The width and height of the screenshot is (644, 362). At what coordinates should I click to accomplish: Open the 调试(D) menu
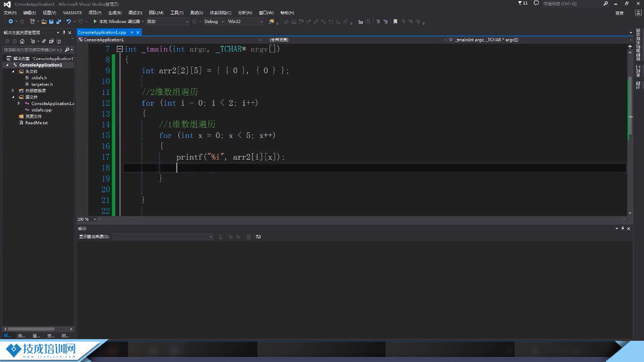pos(135,13)
